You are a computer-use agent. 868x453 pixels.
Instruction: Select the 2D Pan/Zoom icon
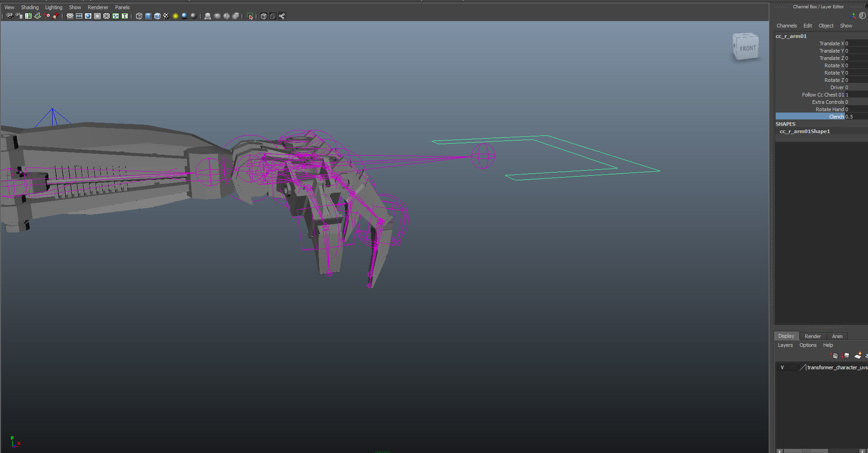tap(47, 16)
